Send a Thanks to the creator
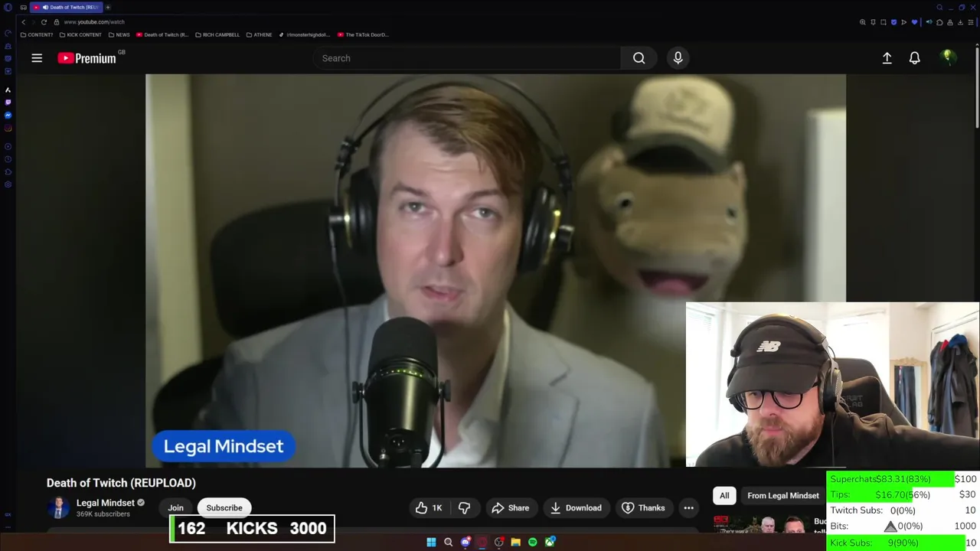Image resolution: width=980 pixels, height=551 pixels. click(643, 507)
